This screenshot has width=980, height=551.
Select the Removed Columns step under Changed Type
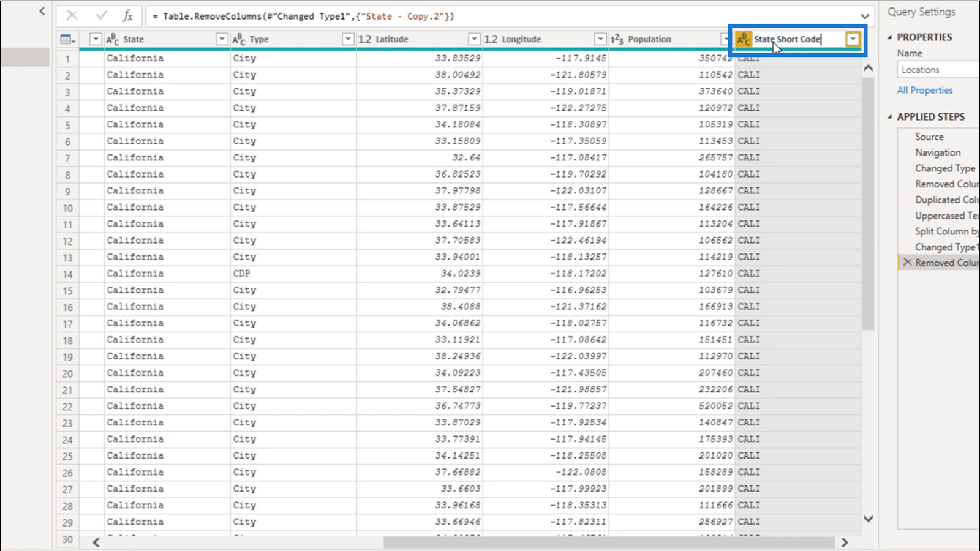tap(947, 184)
